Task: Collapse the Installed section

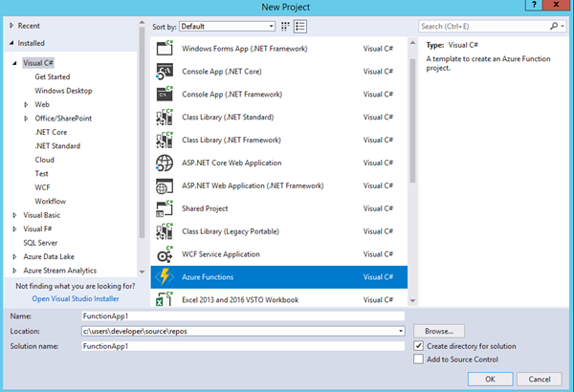Action: [x=11, y=43]
